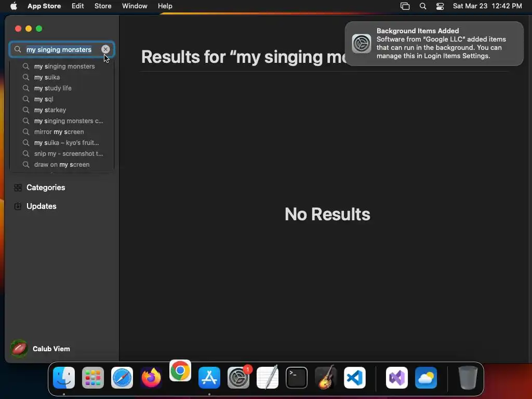Open System Settings from the dock
The image size is (532, 399).
coord(238,378)
